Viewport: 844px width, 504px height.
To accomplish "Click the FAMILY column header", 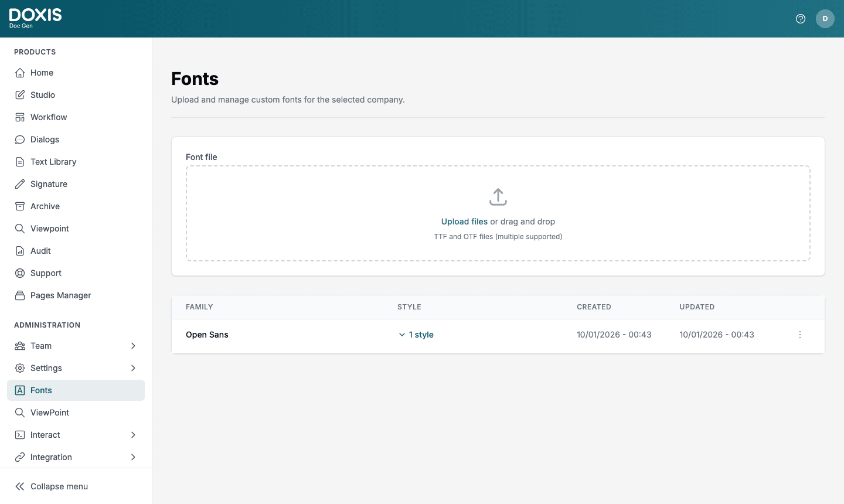I will coord(199,307).
